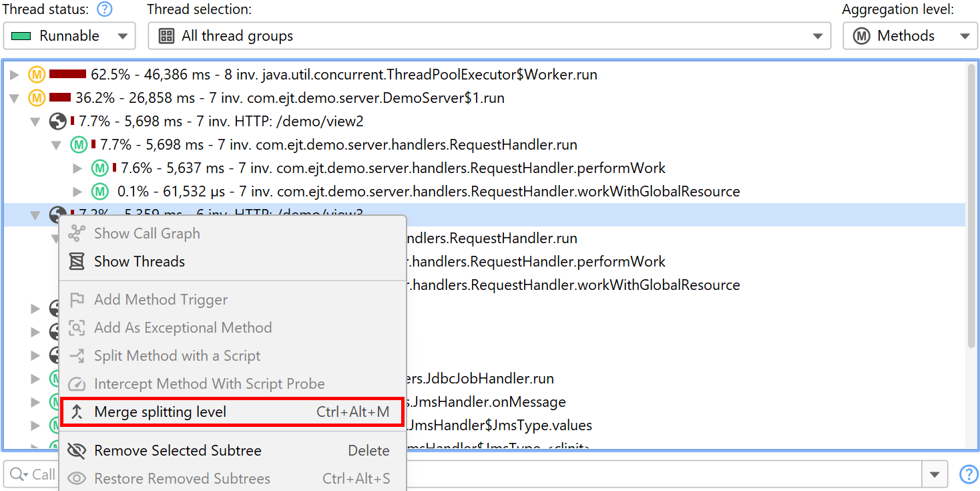The width and height of the screenshot is (980, 491).
Task: Click the method icon of ThreadPoolExecutor$Worker.run
Action: click(x=37, y=75)
